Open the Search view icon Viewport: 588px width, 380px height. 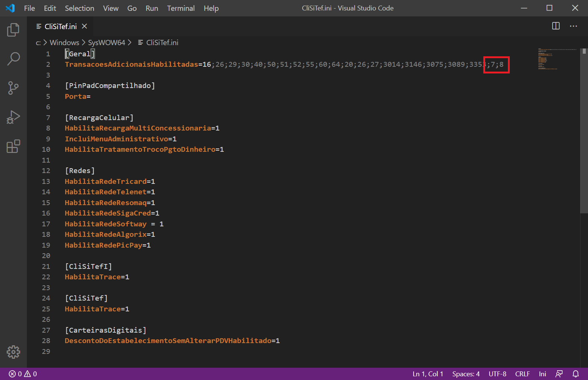(x=13, y=59)
